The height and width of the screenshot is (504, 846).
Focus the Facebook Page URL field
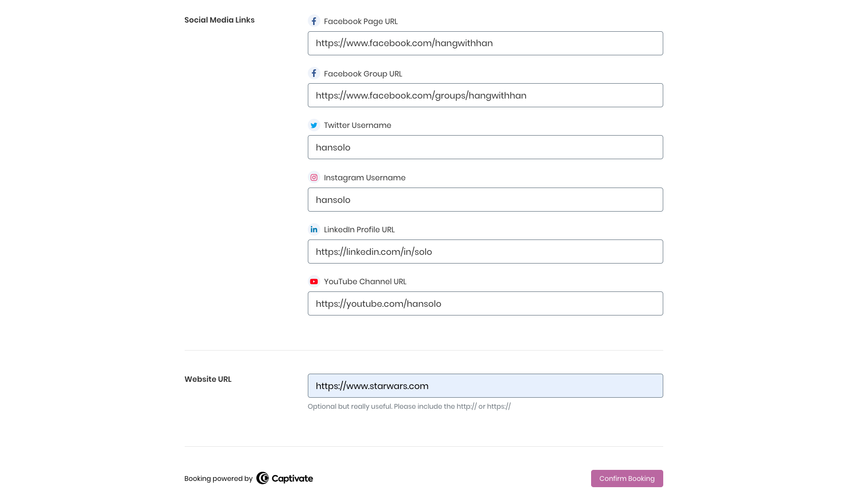(485, 43)
